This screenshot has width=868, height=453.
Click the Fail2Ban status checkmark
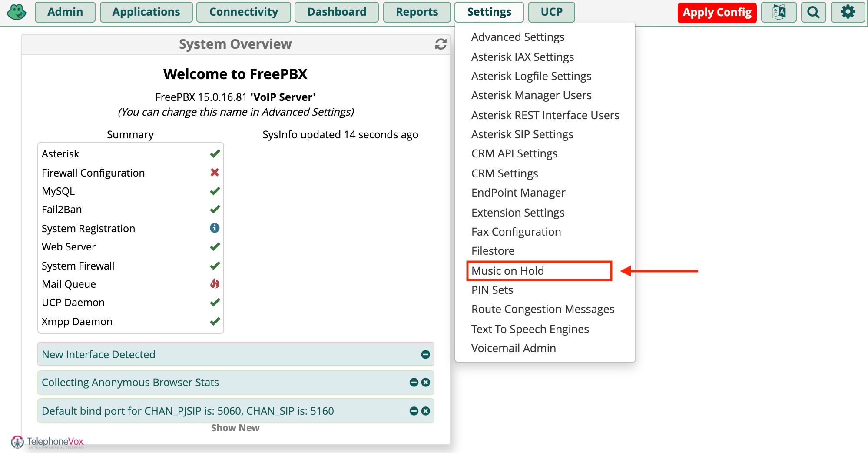coord(215,209)
